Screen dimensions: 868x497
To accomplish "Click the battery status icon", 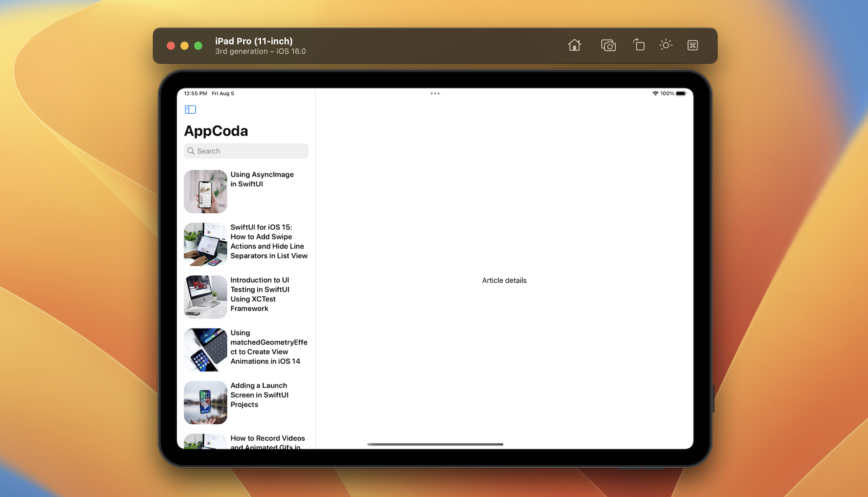I will (682, 93).
